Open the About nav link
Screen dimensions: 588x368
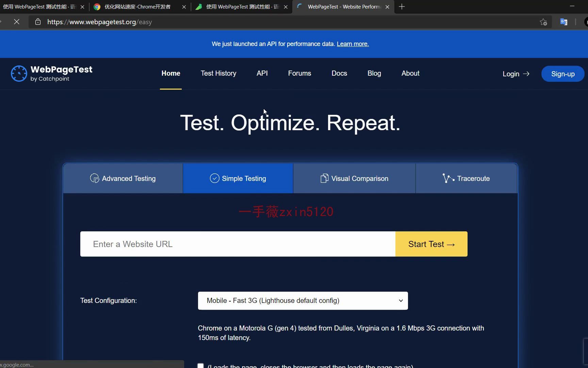coord(410,74)
